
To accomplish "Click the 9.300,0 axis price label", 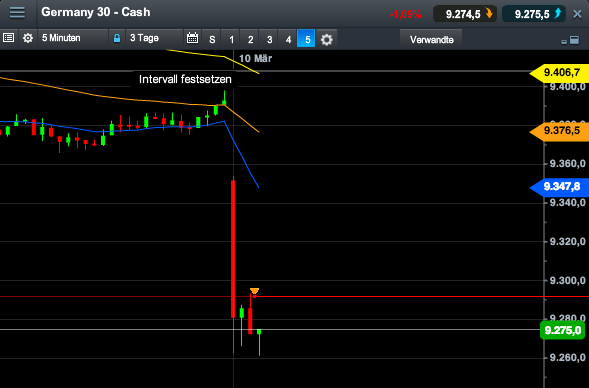I will click(x=567, y=281).
